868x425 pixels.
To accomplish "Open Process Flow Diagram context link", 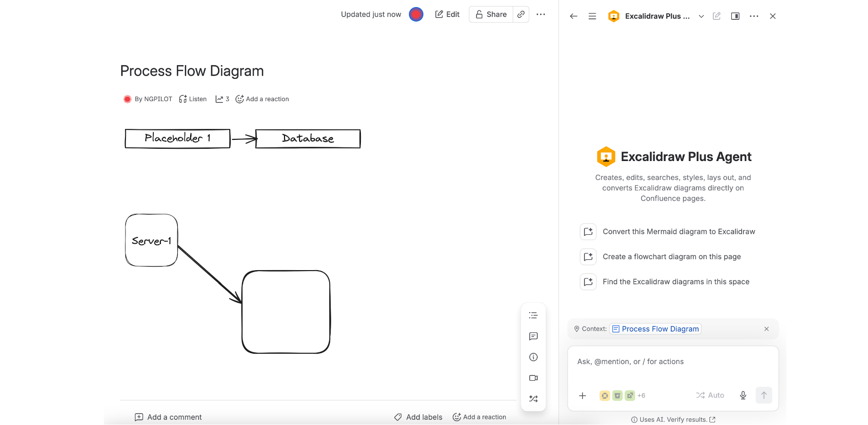I will coord(655,329).
